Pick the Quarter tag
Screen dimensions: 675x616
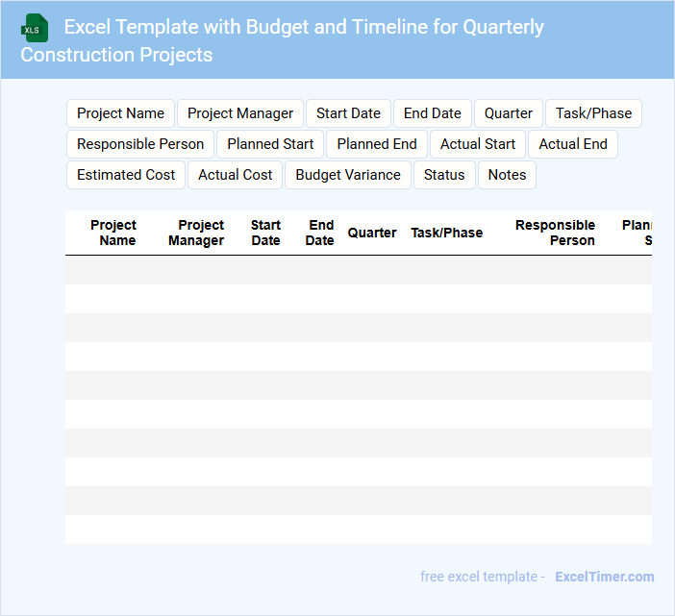[508, 113]
